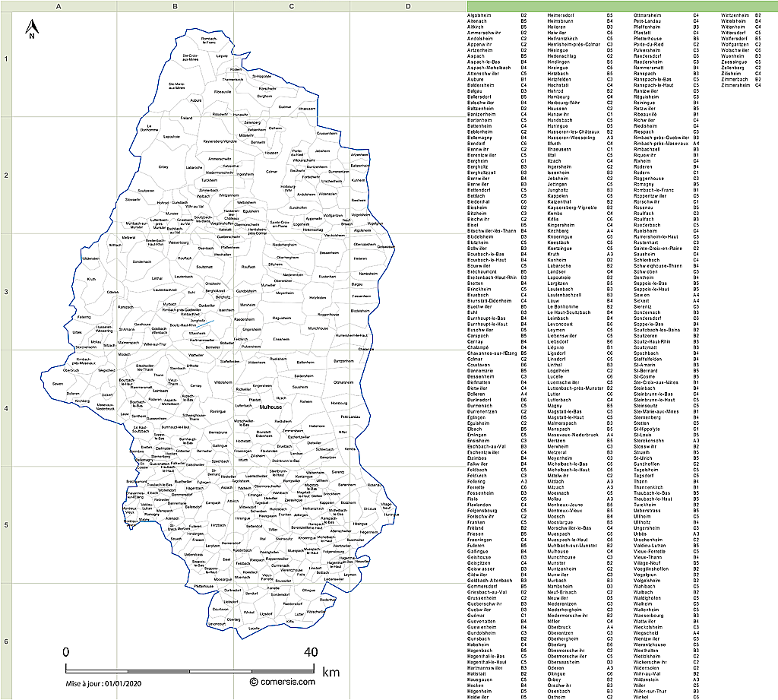
Task: Click 'Algolsheim' in the commune index
Action: coord(479,15)
